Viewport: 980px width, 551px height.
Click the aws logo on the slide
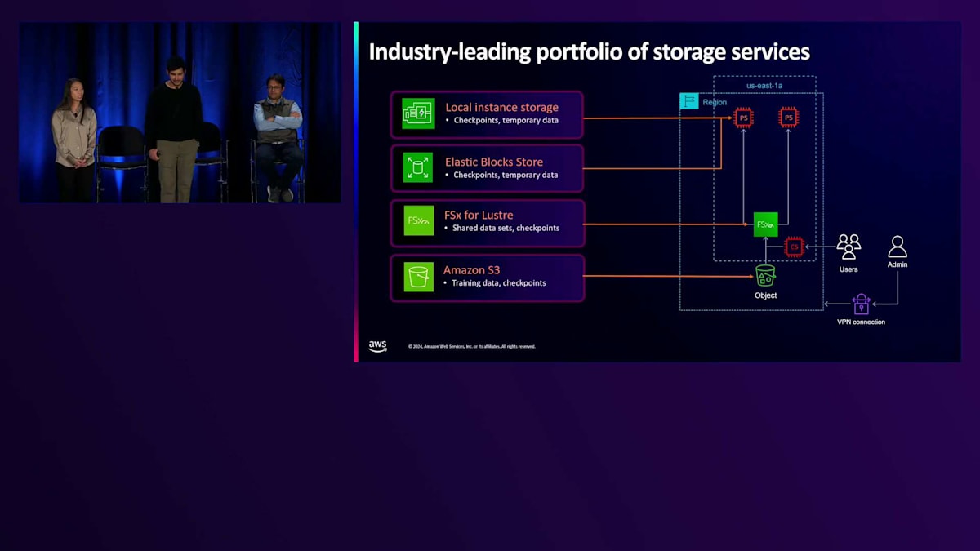(377, 346)
